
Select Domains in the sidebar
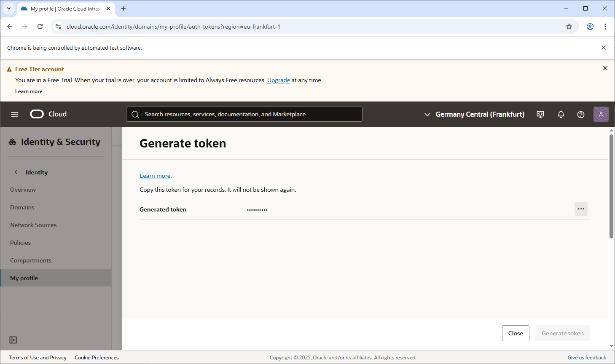(x=22, y=207)
